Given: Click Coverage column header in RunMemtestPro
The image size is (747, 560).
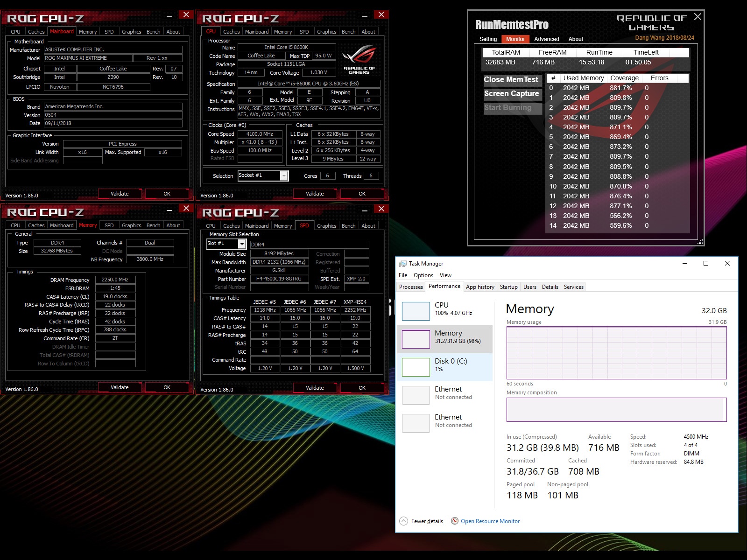Looking at the screenshot, I should [x=624, y=78].
